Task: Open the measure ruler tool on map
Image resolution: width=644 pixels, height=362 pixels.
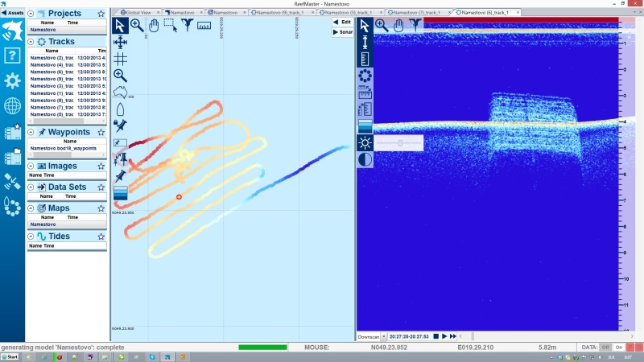Action: [x=204, y=26]
